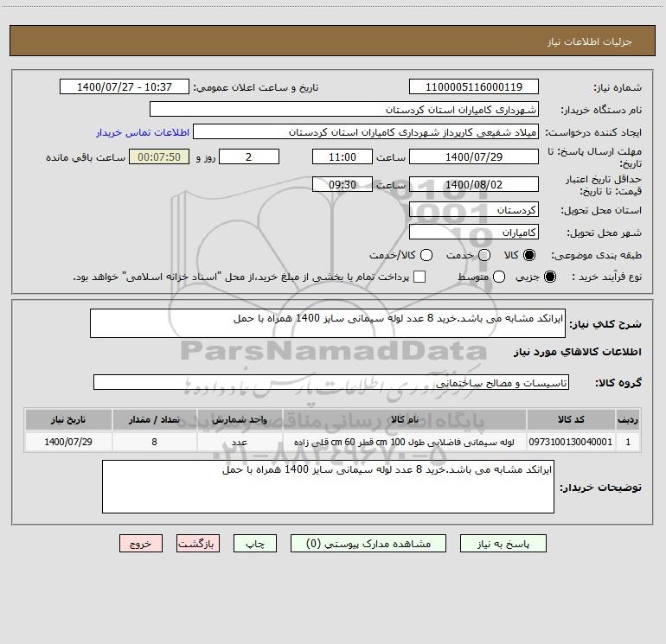Click the response deadline date 1400/07/29 field

pos(474,156)
